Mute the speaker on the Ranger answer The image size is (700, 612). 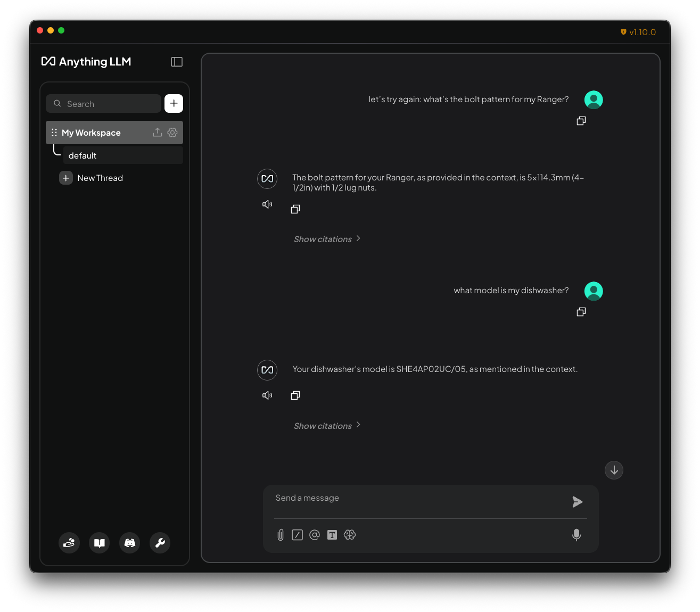[267, 204]
